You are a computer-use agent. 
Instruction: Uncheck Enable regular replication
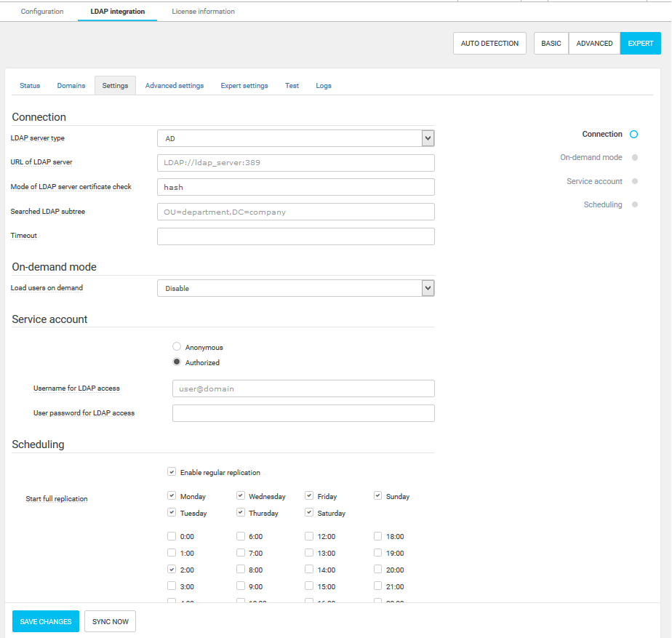[x=172, y=472]
